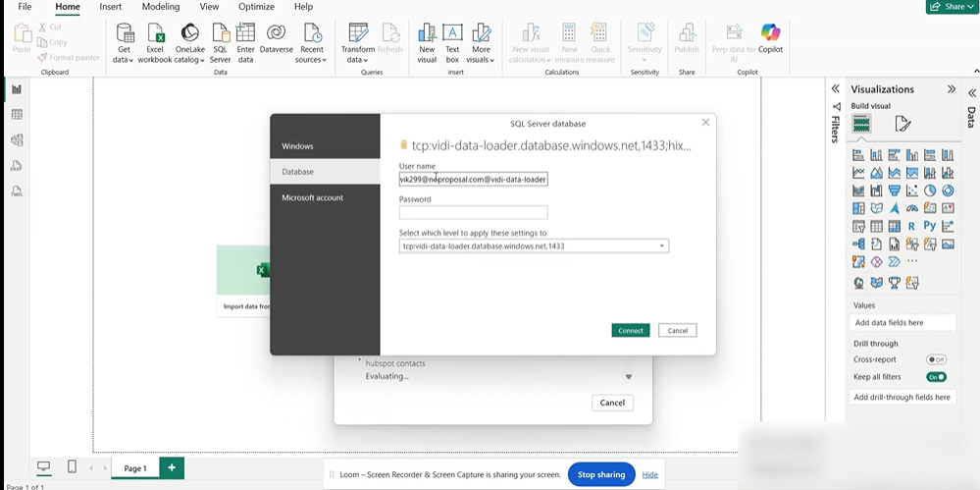Select Windows authentication option

325,145
